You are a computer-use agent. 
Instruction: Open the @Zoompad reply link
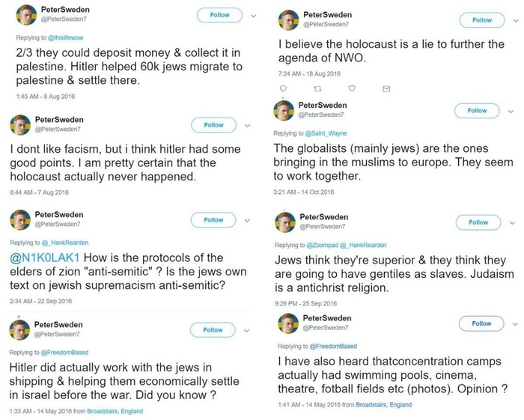tap(323, 245)
